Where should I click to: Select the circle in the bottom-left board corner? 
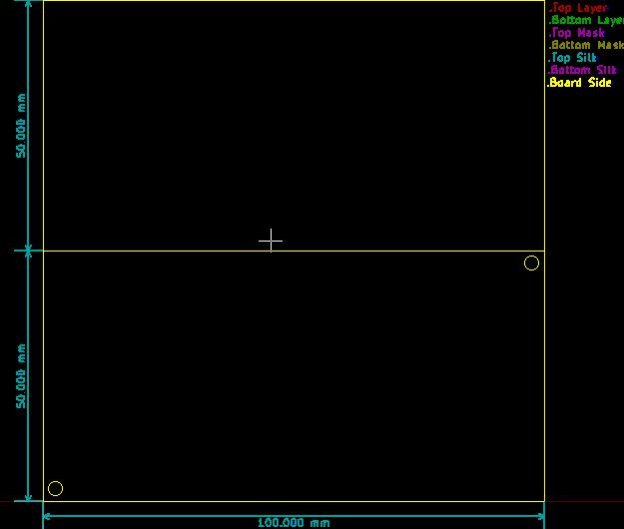tap(56, 488)
